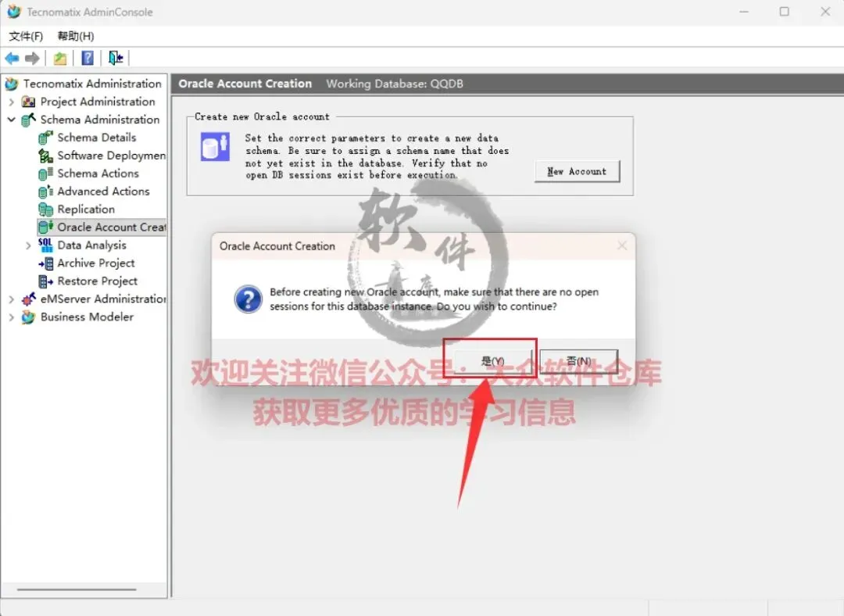
Task: Select eMServer Administration label
Action: (x=103, y=299)
